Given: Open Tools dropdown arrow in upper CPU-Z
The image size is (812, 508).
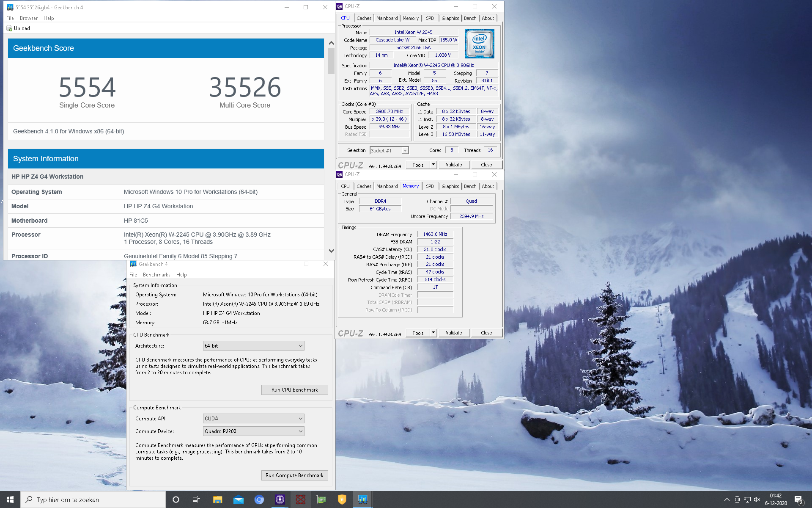Looking at the screenshot, I should tap(433, 165).
